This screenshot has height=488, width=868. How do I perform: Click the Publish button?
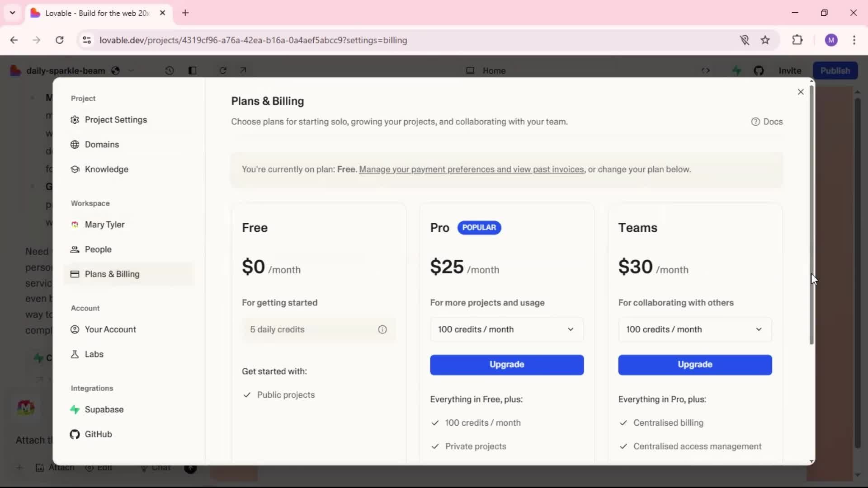(x=835, y=70)
